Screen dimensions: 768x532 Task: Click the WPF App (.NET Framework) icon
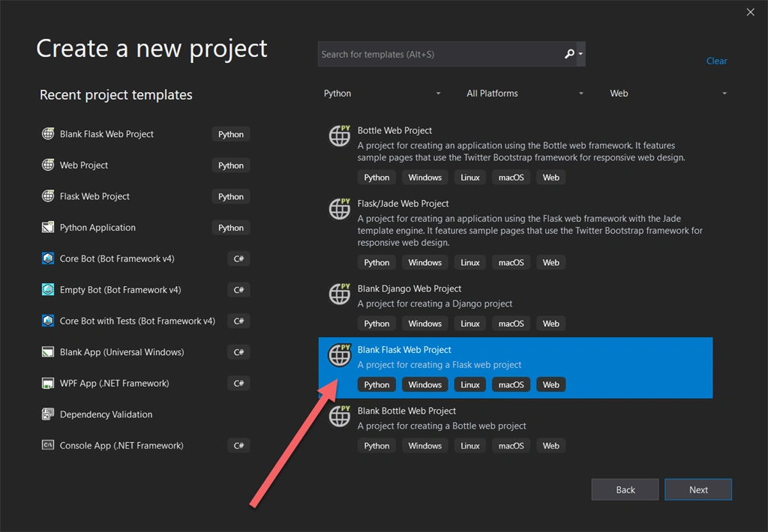[x=48, y=383]
